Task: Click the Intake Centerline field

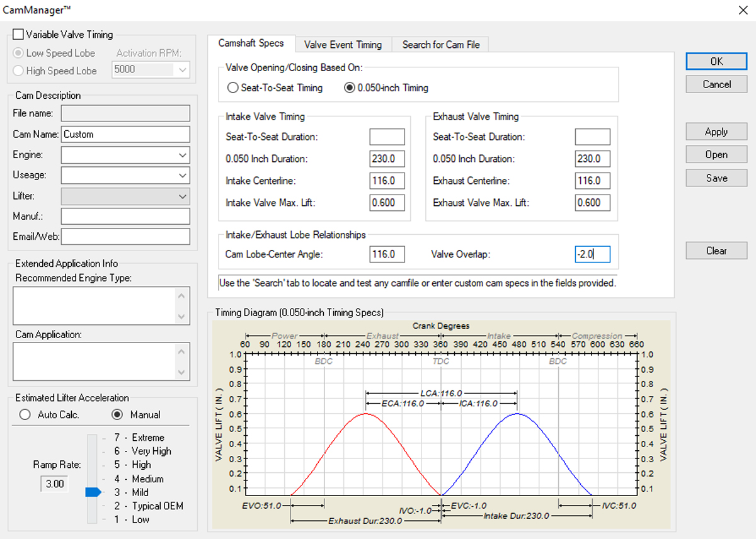Action: click(x=387, y=181)
